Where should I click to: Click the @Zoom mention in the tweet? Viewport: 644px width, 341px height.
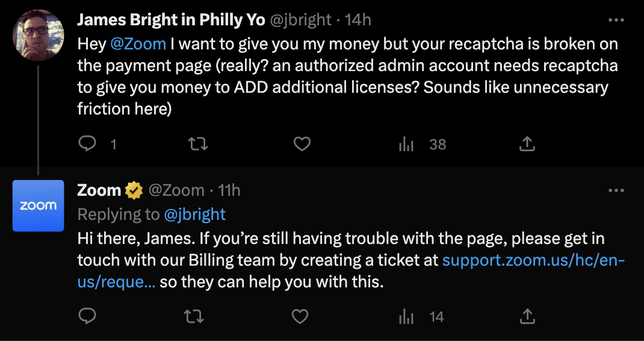click(138, 45)
